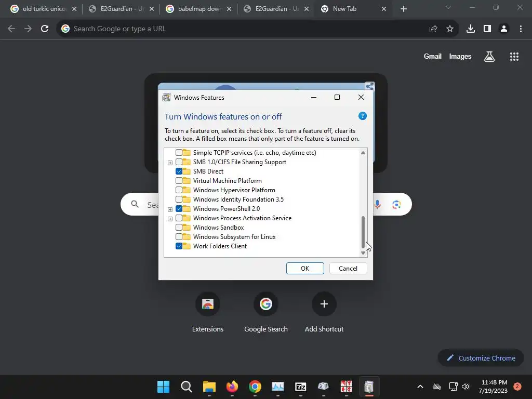Click feature list scrollbar up arrow
The height and width of the screenshot is (399, 532).
[363, 153]
